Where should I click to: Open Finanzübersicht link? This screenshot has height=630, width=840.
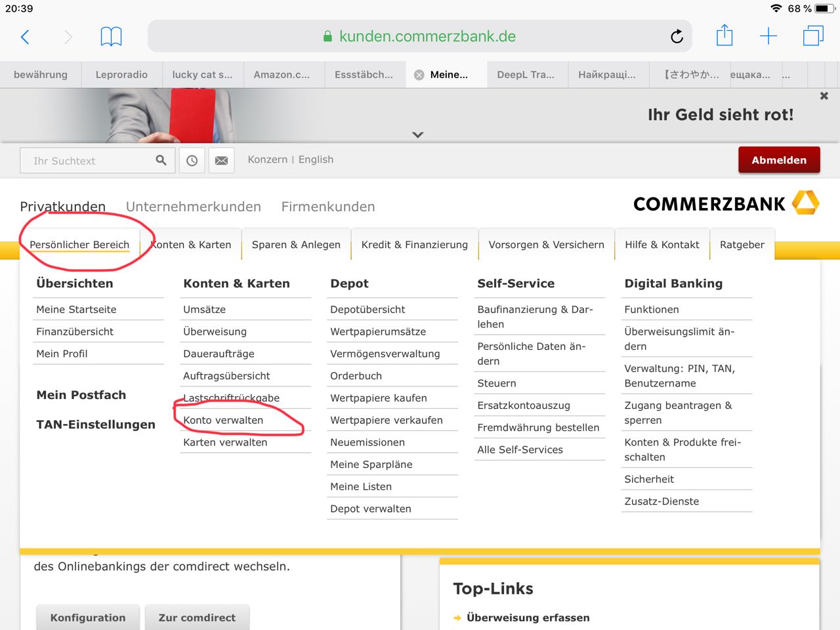pyautogui.click(x=75, y=332)
